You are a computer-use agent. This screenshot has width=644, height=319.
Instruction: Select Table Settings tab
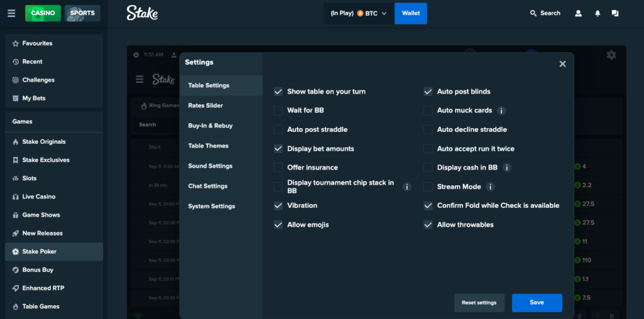coord(221,85)
